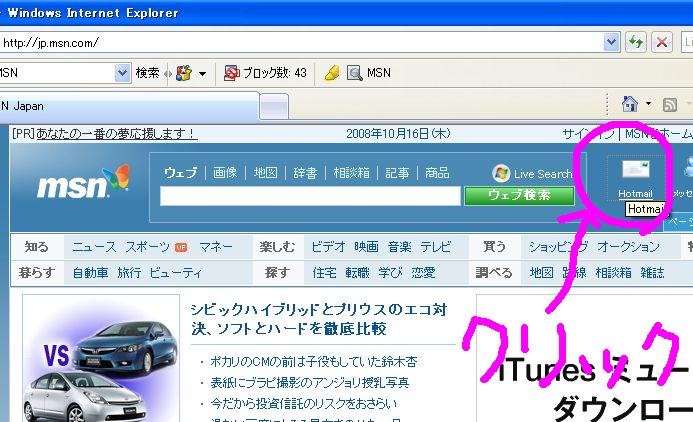Viewport: 693px width, 422px height.
Task: Open the ビデオ category link
Action: coord(328,247)
